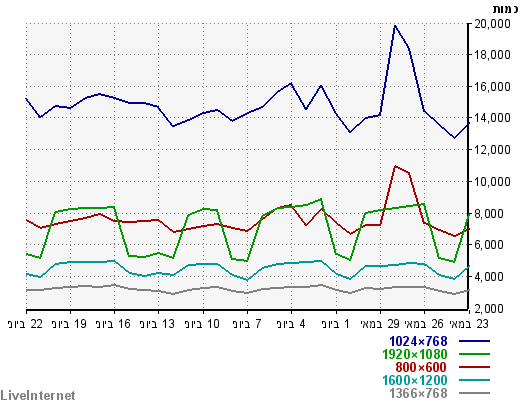Image resolution: width=520 pixels, height=405 pixels.
Task: Click the red line swatch beside 800×600
Action: tap(474, 367)
